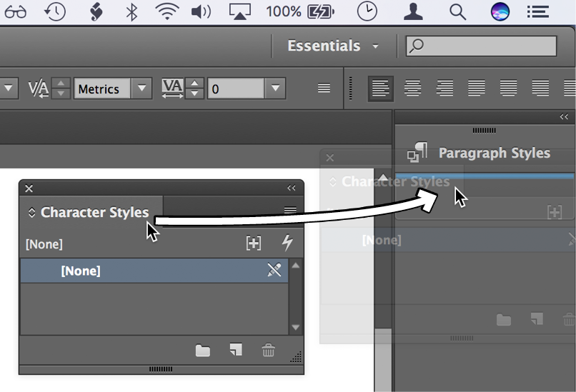Image resolution: width=576 pixels, height=392 pixels.
Task: Expand the tracking value dropdown arrow
Action: point(275,89)
